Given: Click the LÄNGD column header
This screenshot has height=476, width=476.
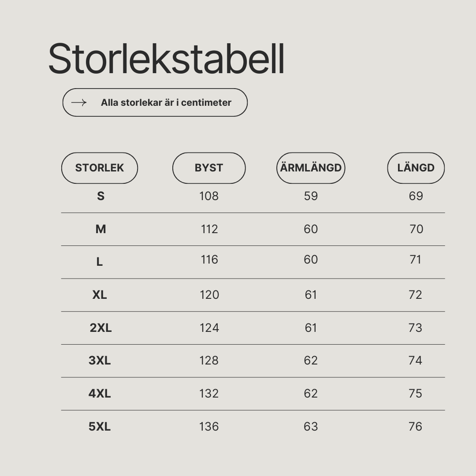Looking at the screenshot, I should tap(416, 168).
